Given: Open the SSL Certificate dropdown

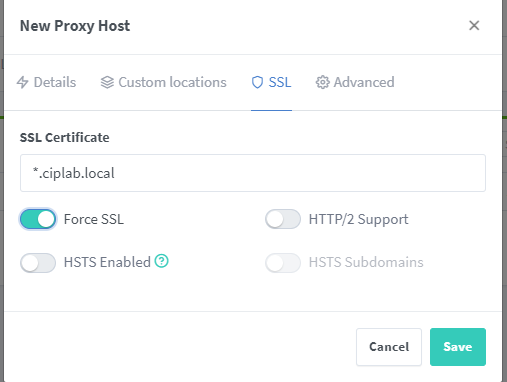Looking at the screenshot, I should [x=253, y=173].
